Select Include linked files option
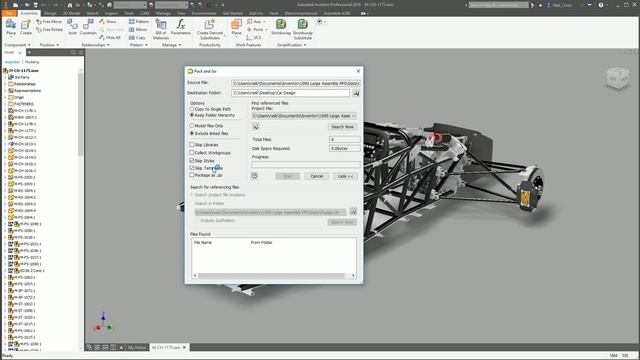The height and width of the screenshot is (360, 640). pos(209,133)
